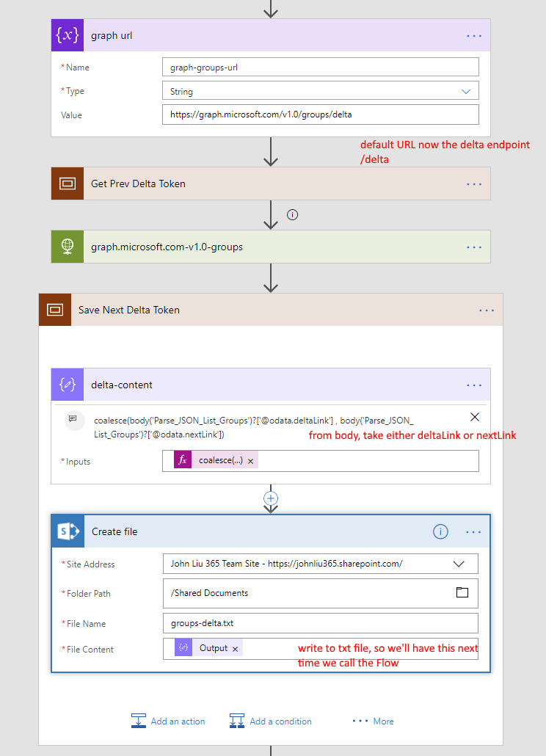Click the plus insert step button
This screenshot has height=756, width=546.
(x=271, y=498)
